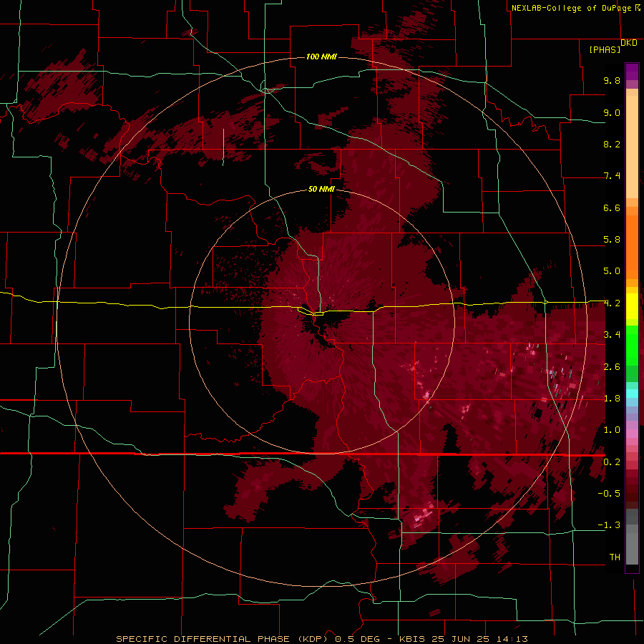Click the 8.2 scale label
Image resolution: width=644 pixels, height=644 pixels.
pos(612,144)
